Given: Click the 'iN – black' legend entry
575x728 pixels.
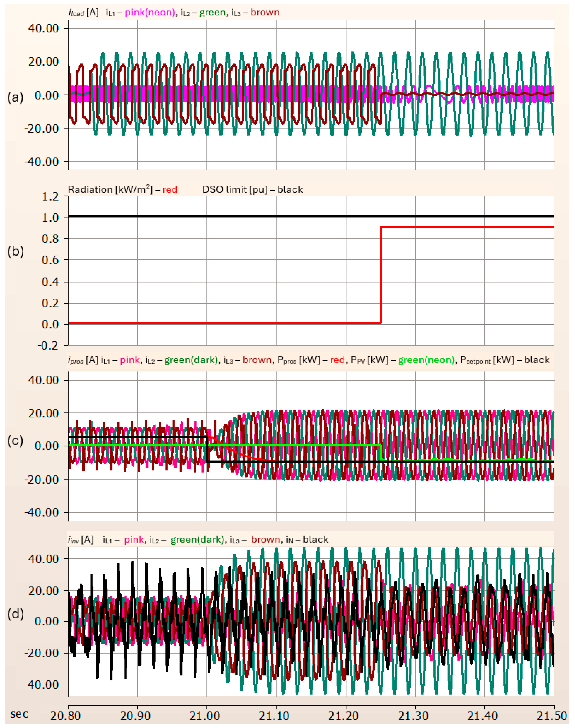Looking at the screenshot, I should coord(307,540).
